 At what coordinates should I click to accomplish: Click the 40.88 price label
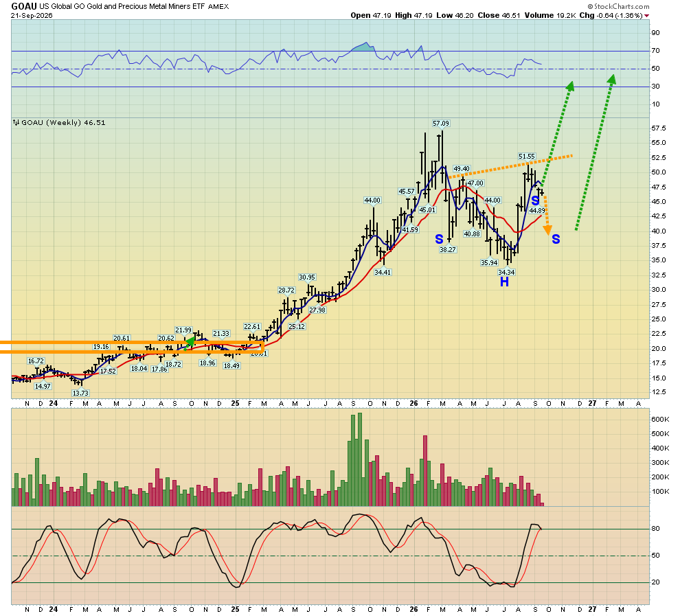(x=472, y=233)
